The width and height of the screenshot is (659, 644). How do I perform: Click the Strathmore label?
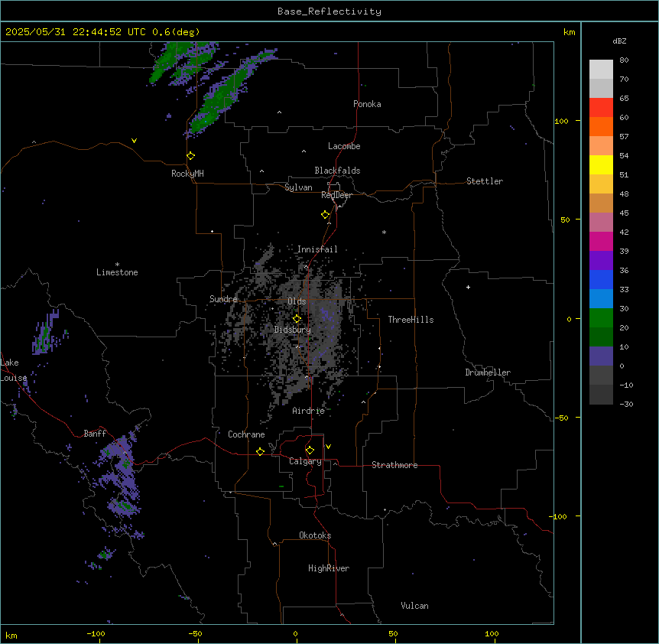(394, 465)
